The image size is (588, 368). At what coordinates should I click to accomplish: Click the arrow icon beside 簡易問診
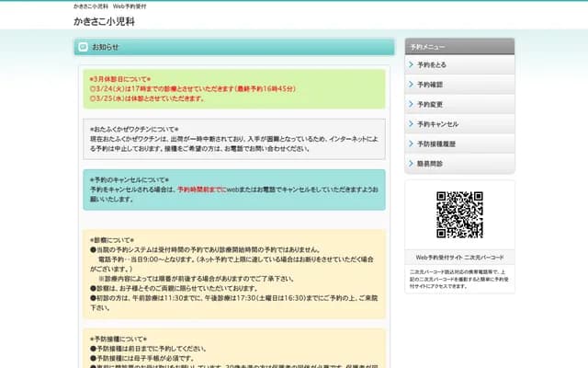410,164
